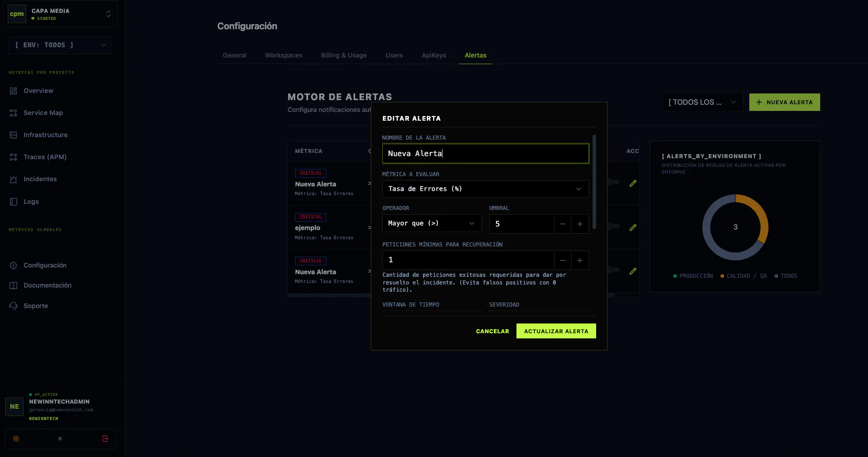Increase Umbral value with plus button
Image resolution: width=868 pixels, height=457 pixels.
(580, 224)
